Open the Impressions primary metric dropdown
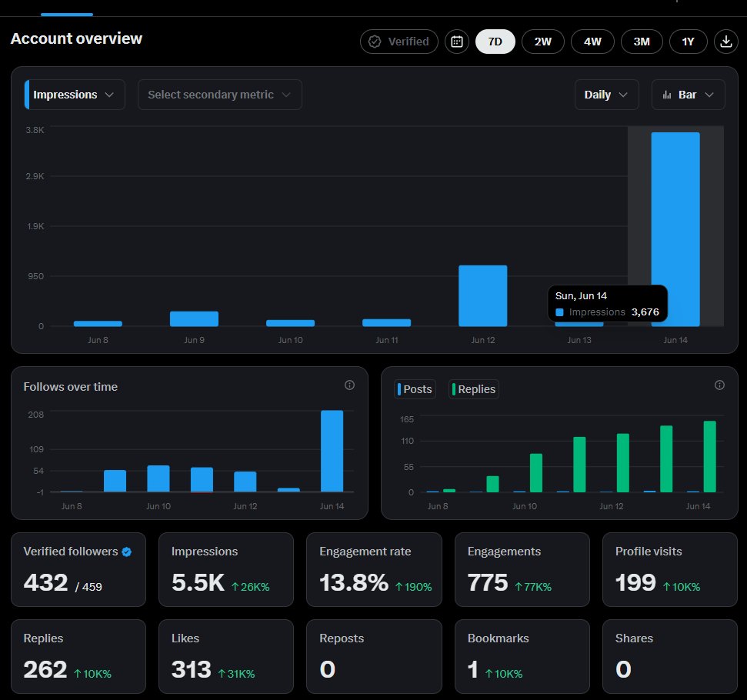The image size is (747, 700). click(x=75, y=95)
